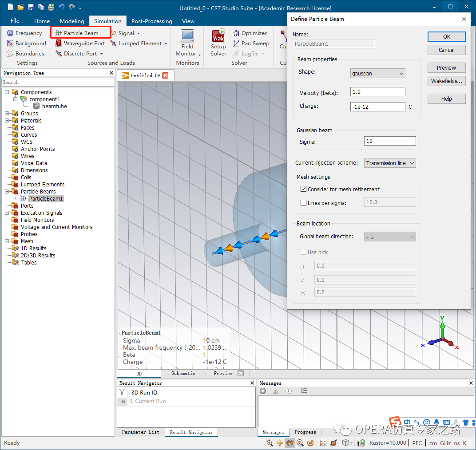Expand the Excitation Signals tree node
Image resolution: width=476 pixels, height=450 pixels.
(x=7, y=213)
